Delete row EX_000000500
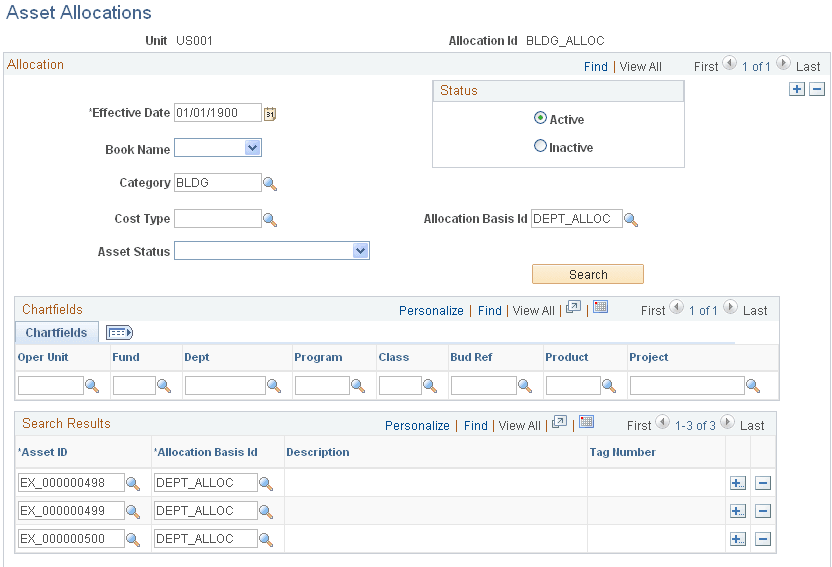This screenshot has height=567, width=832. click(x=763, y=539)
